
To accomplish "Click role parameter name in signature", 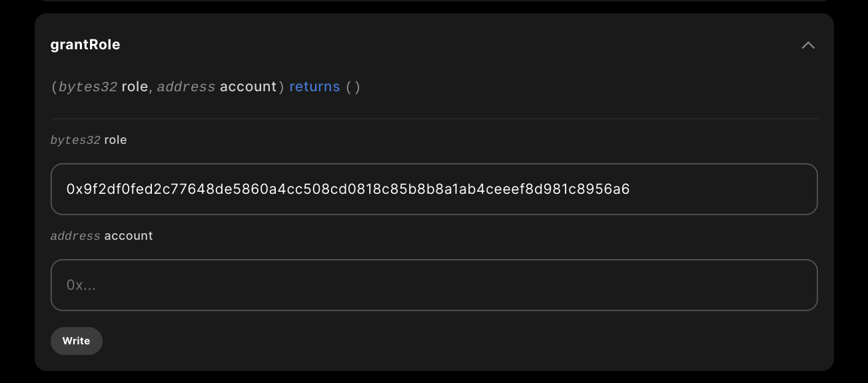I will 135,87.
